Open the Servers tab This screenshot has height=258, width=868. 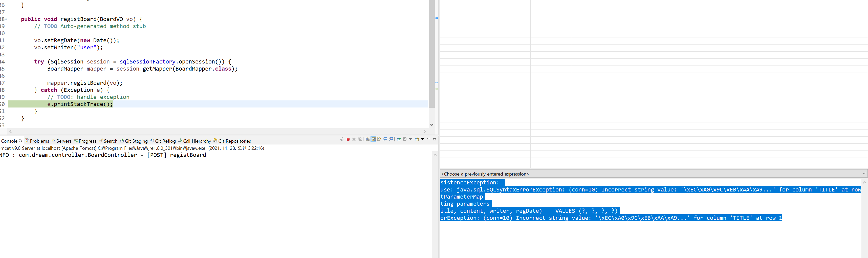61,141
